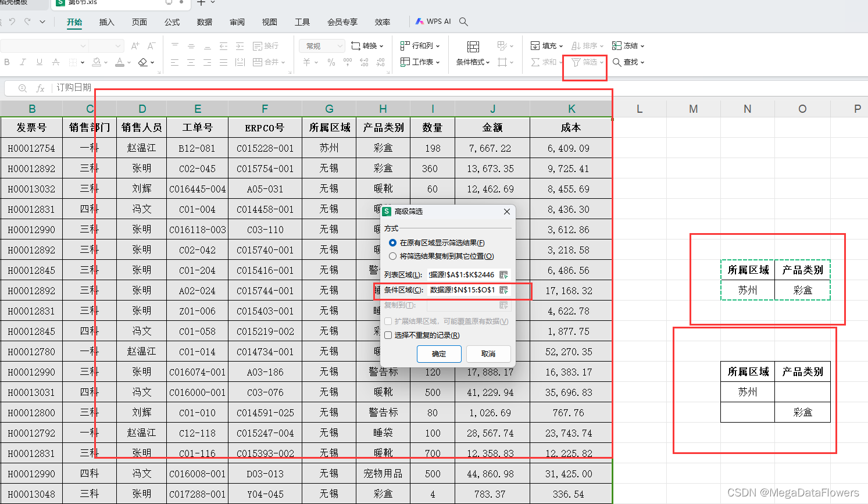Click the decrease indent icon
Viewport: 868px width, 504px height.
223,46
